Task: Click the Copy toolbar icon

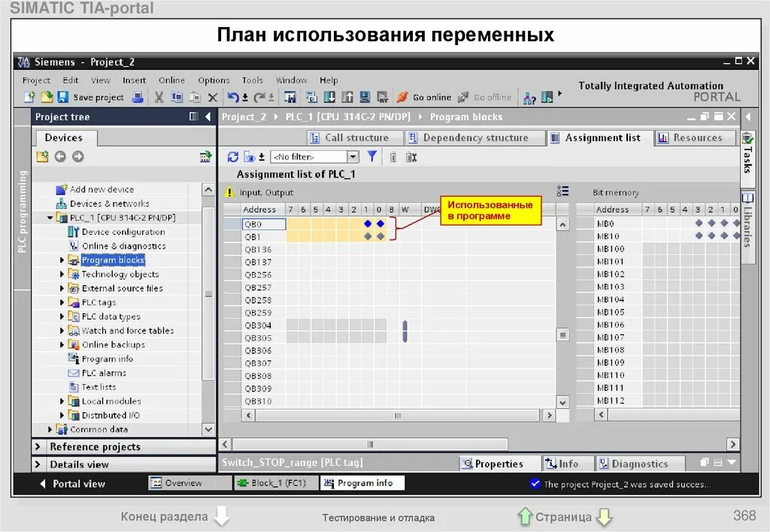Action: tap(177, 97)
